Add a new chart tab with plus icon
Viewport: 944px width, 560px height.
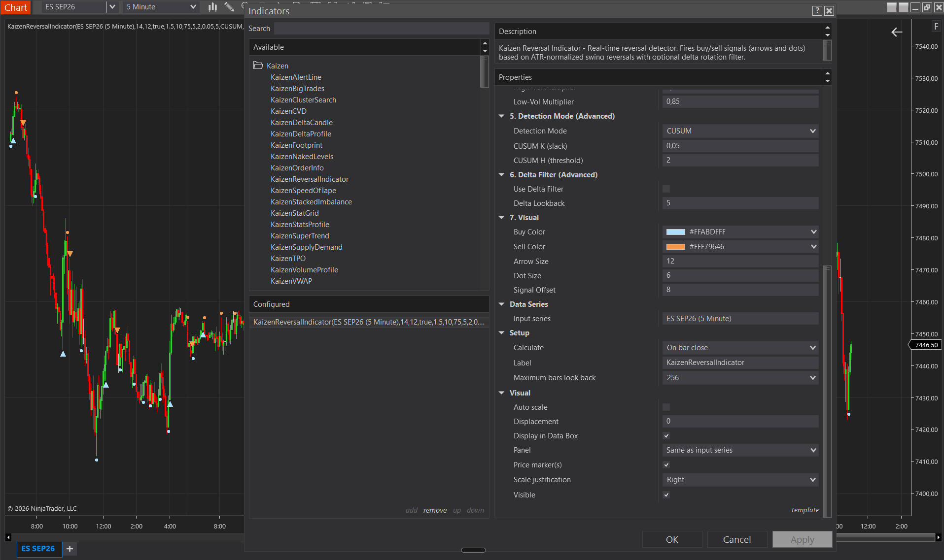[x=70, y=549]
